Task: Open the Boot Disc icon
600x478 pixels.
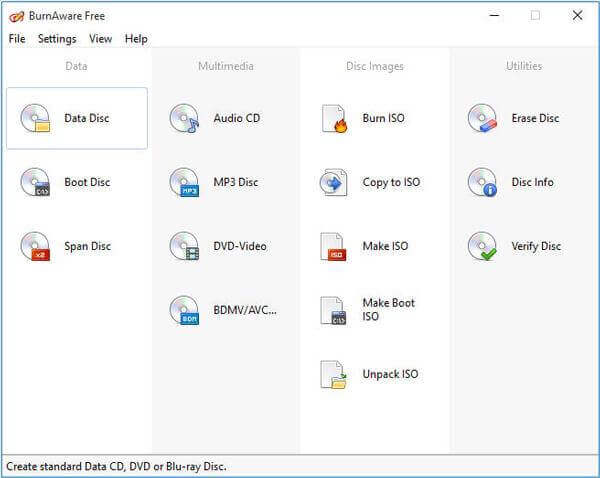Action: coord(35,182)
